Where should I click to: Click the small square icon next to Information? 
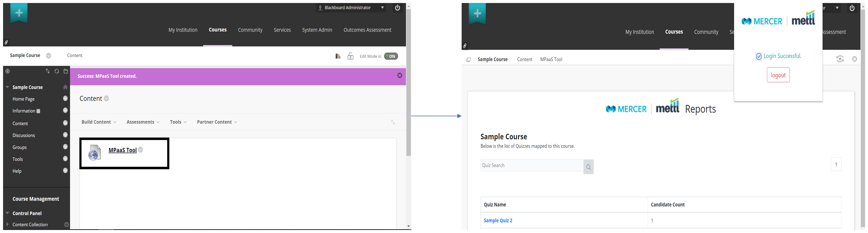point(38,111)
